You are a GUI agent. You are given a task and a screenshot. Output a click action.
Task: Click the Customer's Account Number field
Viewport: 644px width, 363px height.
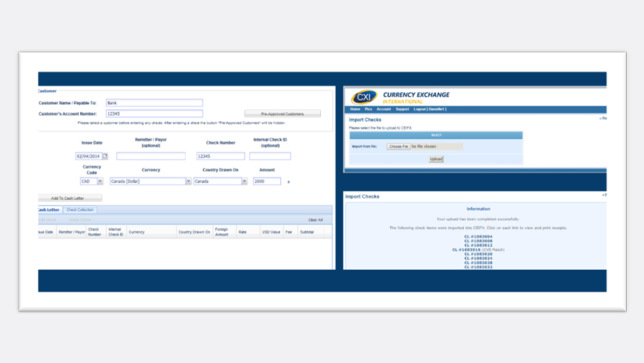[154, 114]
